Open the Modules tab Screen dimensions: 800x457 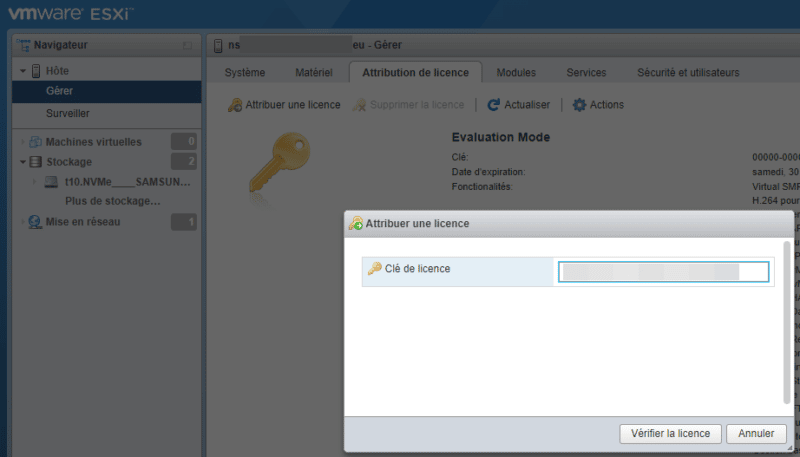pos(516,72)
